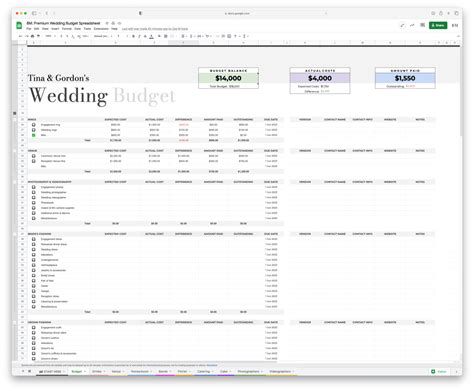Toggle the Wedding rings checkbox
This screenshot has height=391, width=474.
(34, 130)
